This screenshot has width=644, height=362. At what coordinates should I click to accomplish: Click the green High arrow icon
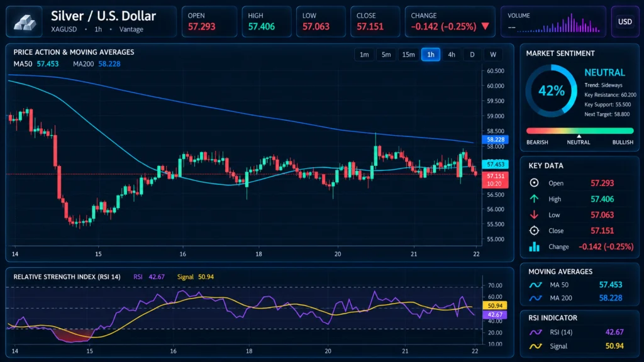[534, 199]
